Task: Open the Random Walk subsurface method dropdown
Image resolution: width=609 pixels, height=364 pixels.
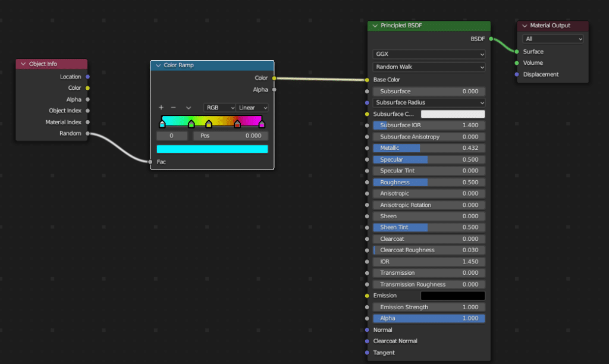Action: tap(429, 67)
